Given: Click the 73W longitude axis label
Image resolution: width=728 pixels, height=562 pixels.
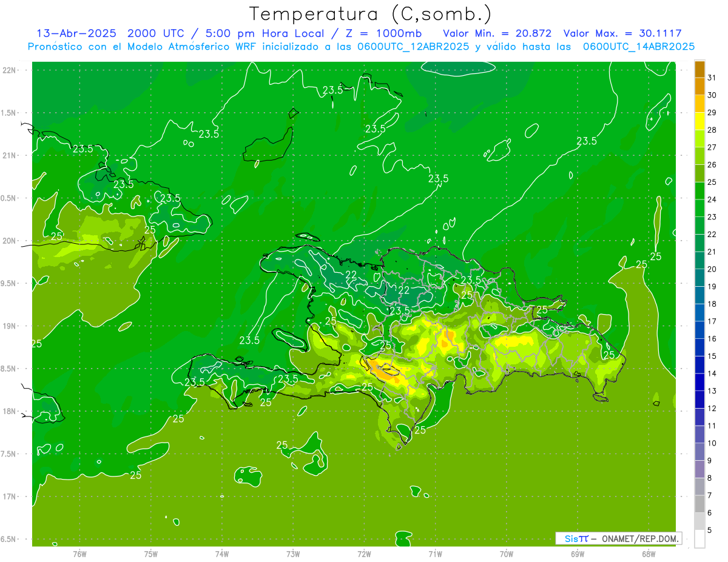Looking at the screenshot, I should [293, 554].
